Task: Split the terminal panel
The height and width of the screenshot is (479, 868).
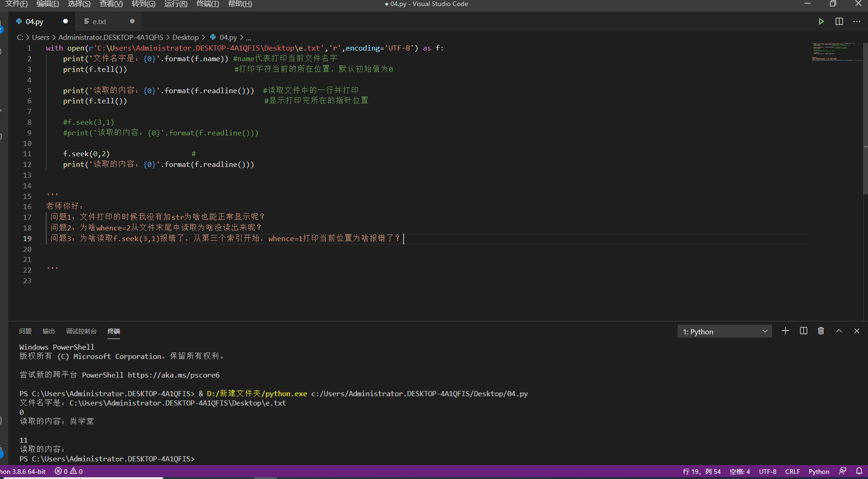Action: [x=804, y=331]
